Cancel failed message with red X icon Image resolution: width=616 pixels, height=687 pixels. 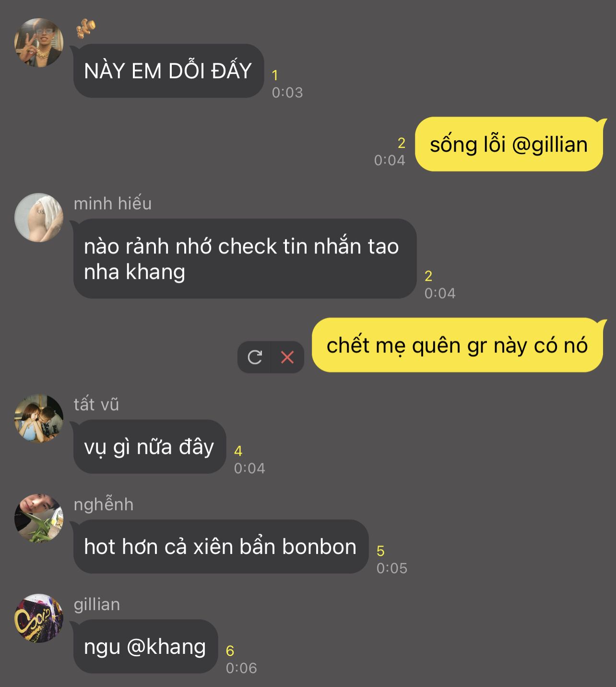287,357
